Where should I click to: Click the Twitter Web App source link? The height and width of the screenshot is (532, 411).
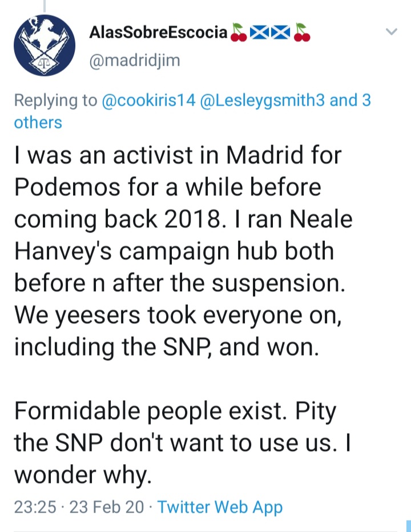pos(220,507)
